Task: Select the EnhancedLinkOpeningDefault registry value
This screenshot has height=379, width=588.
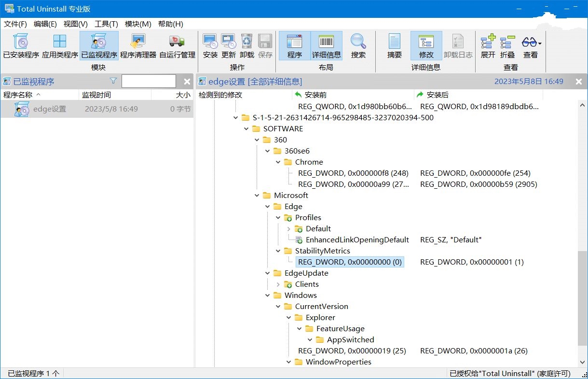Action: pyautogui.click(x=357, y=240)
